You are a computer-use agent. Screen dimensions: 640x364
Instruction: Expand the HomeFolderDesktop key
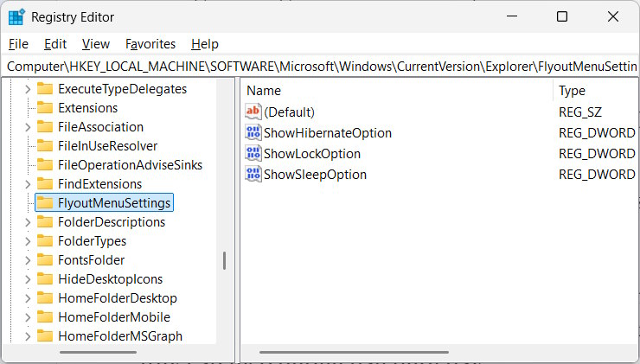(x=28, y=298)
